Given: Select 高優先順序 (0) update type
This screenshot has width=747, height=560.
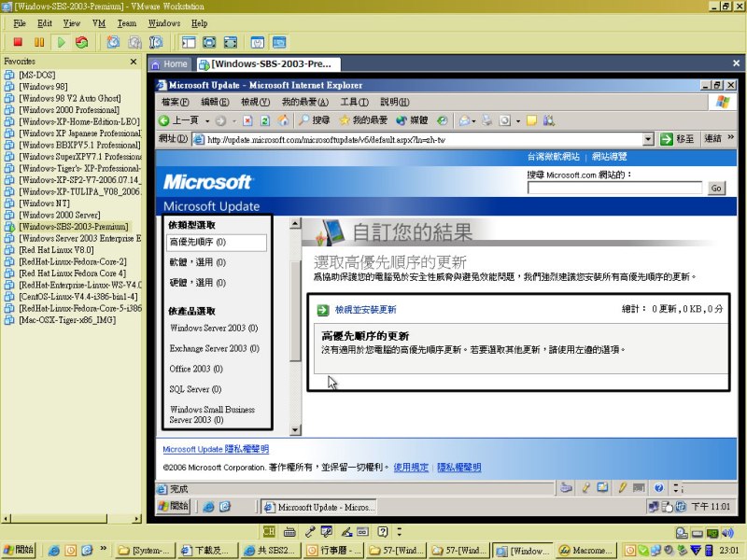Looking at the screenshot, I should (217, 243).
